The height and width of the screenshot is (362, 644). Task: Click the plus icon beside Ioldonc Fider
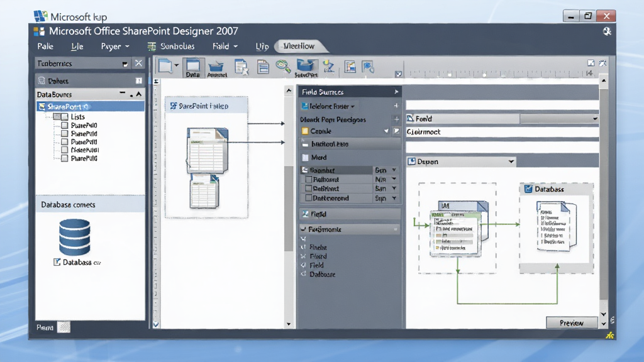click(x=396, y=106)
